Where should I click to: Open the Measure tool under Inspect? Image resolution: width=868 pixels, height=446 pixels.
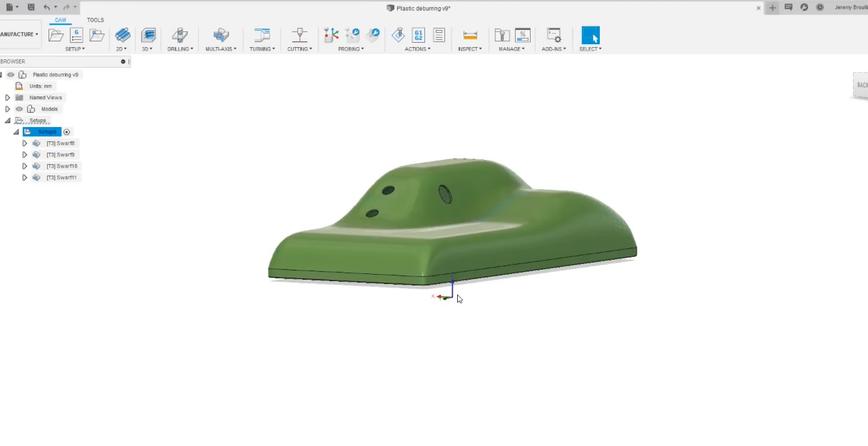(470, 35)
